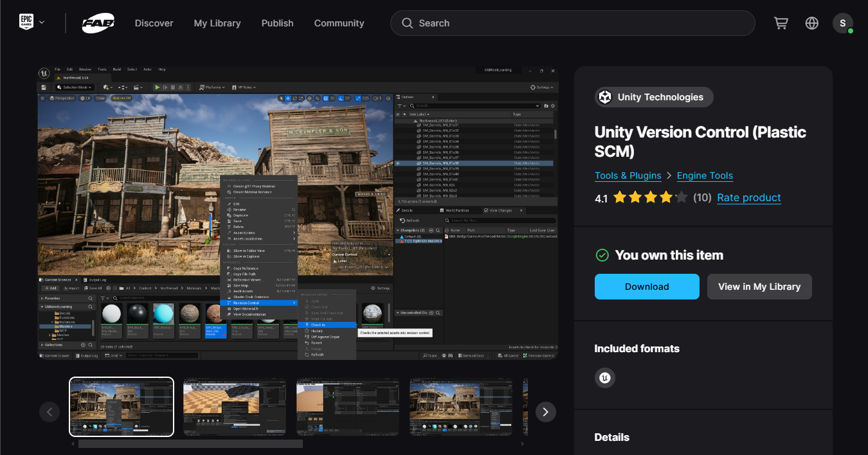Viewport: 868px width, 455px height.
Task: Go to My Library in navigation
Action: pos(217,23)
